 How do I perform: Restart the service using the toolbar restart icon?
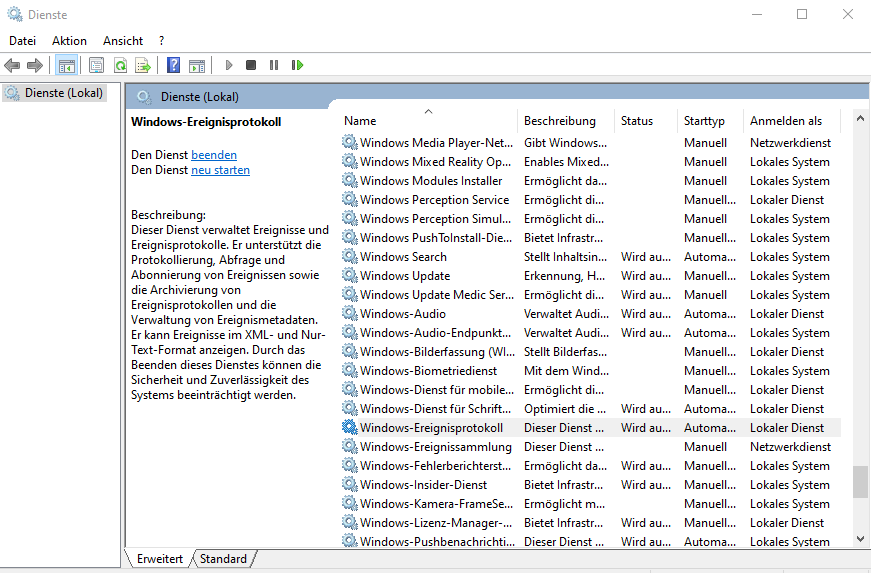(297, 65)
